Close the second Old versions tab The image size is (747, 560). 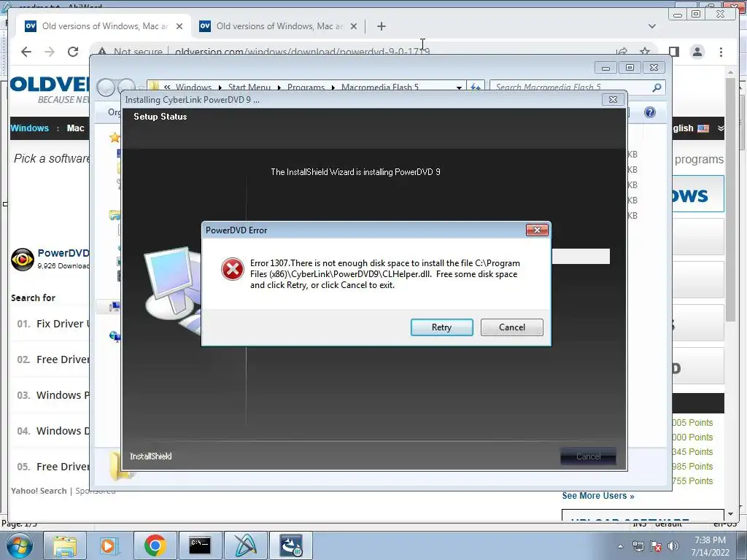pos(354,26)
